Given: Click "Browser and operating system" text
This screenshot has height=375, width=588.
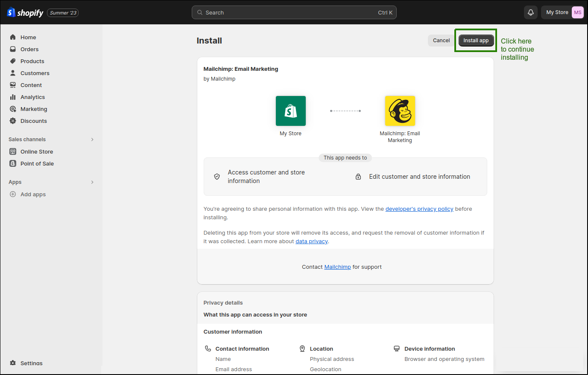Looking at the screenshot, I should click(x=445, y=359).
